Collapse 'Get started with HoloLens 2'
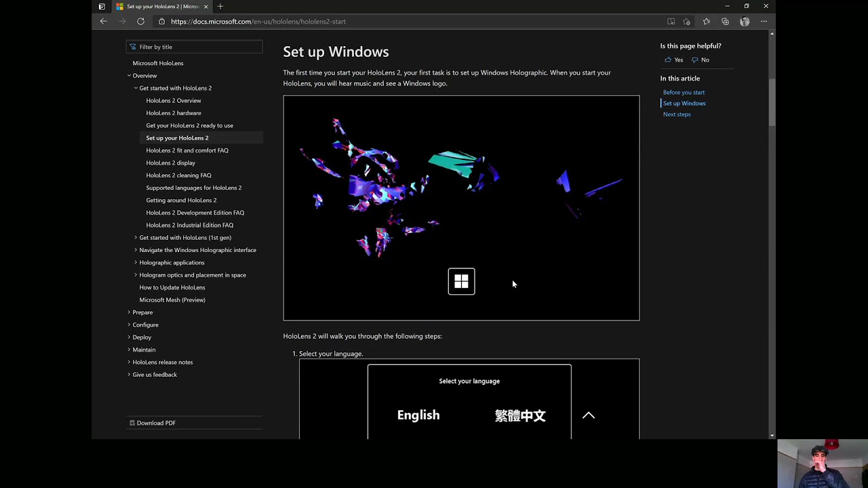 pos(136,88)
